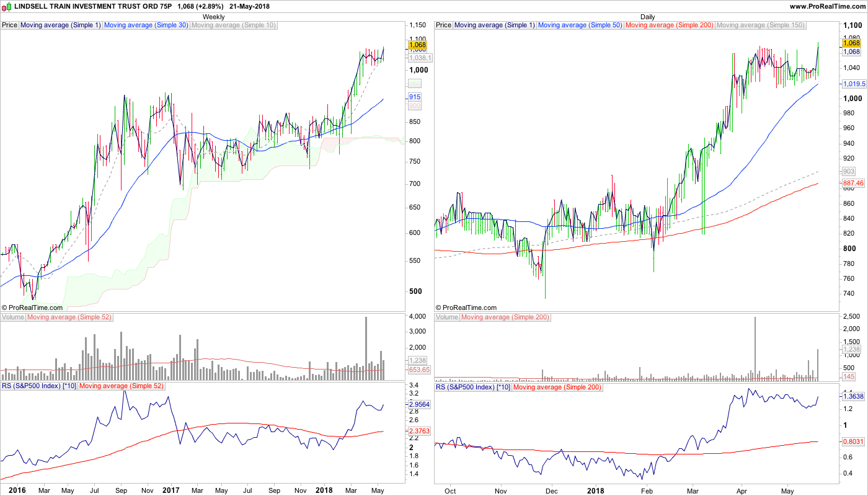This screenshot has width=868, height=496.
Task: Click the grey 903 moving average tag
Action: pyautogui.click(x=849, y=171)
